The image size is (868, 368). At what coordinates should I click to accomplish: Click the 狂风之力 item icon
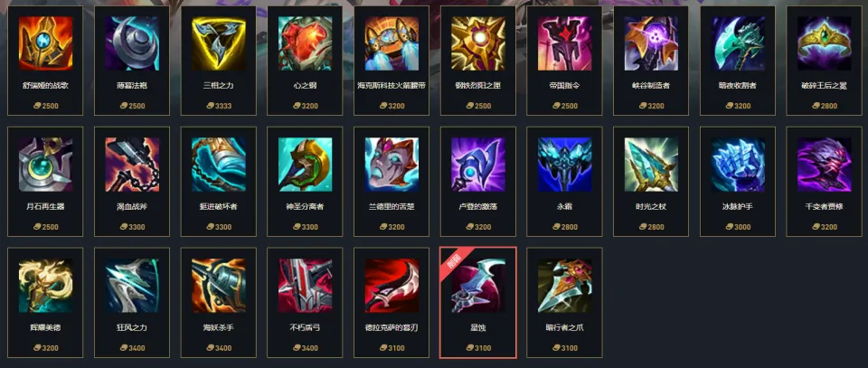pos(132,286)
